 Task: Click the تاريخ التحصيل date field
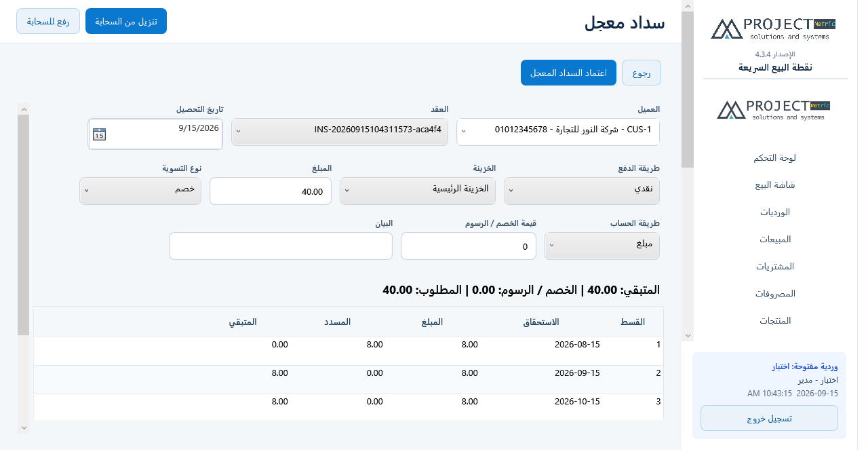click(x=155, y=134)
